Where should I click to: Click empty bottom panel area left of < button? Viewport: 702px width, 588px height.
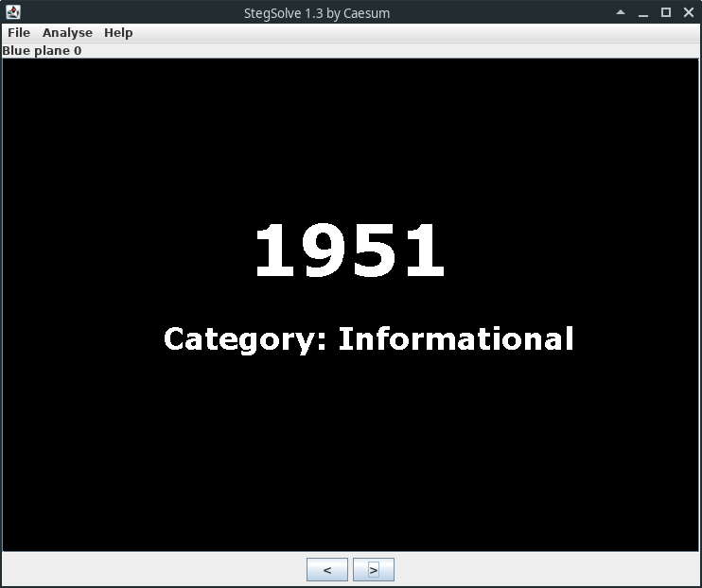coord(151,569)
